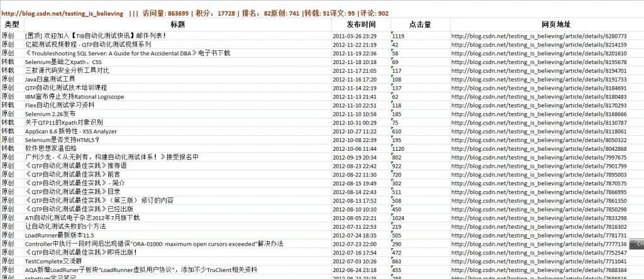644x279 pixels.
Task: Select the QTP自动化测试最佳实践 简介 cell
Action: [178, 183]
